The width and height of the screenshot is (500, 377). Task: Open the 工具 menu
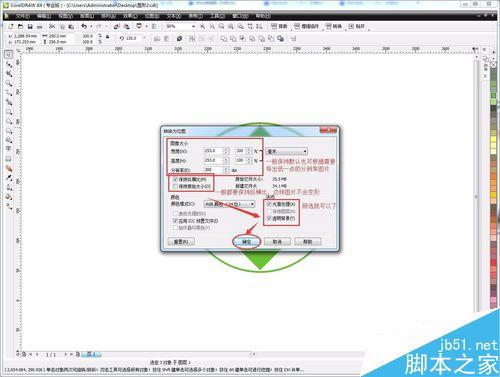coord(217,16)
